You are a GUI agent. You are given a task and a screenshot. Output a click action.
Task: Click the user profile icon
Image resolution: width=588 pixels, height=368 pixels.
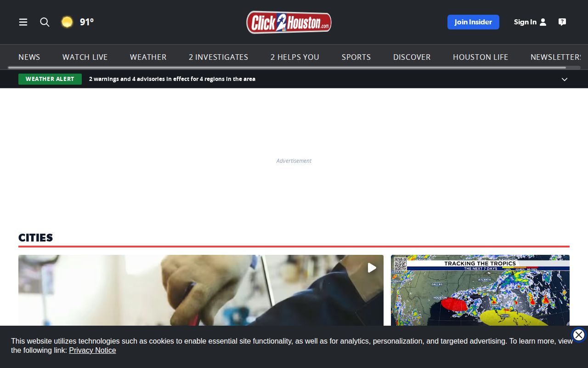tap(543, 22)
